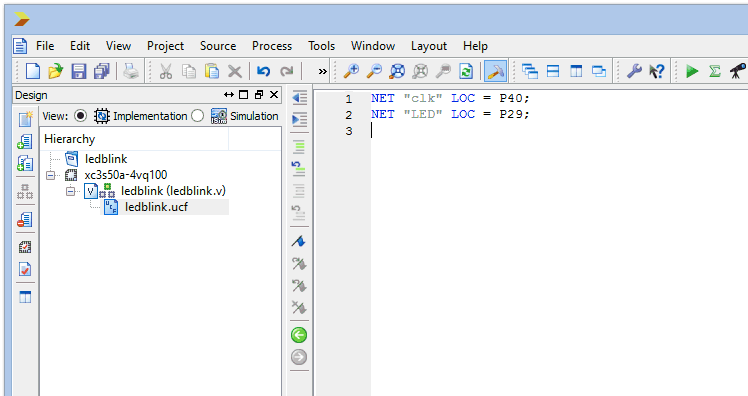Click the Save All icon

click(102, 71)
